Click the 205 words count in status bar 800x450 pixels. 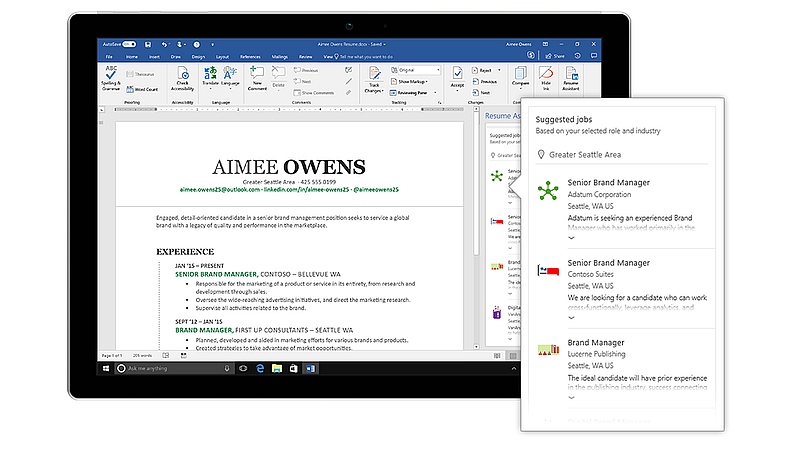coord(142,356)
